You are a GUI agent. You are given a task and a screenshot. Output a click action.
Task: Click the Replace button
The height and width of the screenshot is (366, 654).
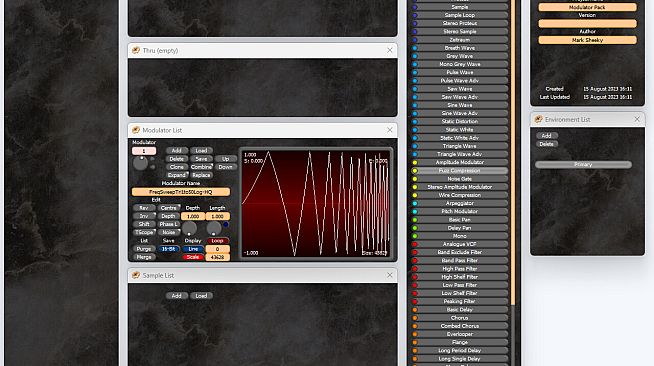point(201,175)
